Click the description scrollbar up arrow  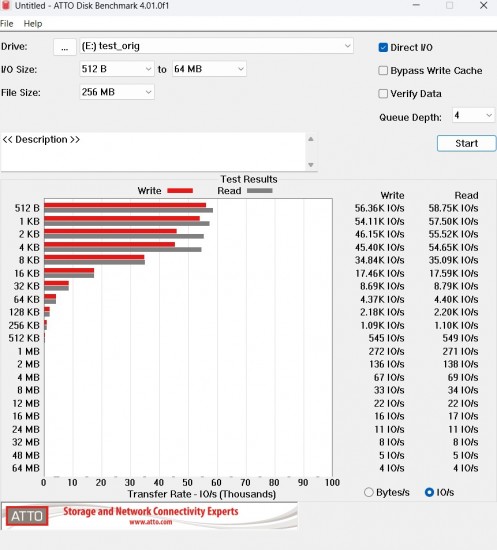(311, 139)
